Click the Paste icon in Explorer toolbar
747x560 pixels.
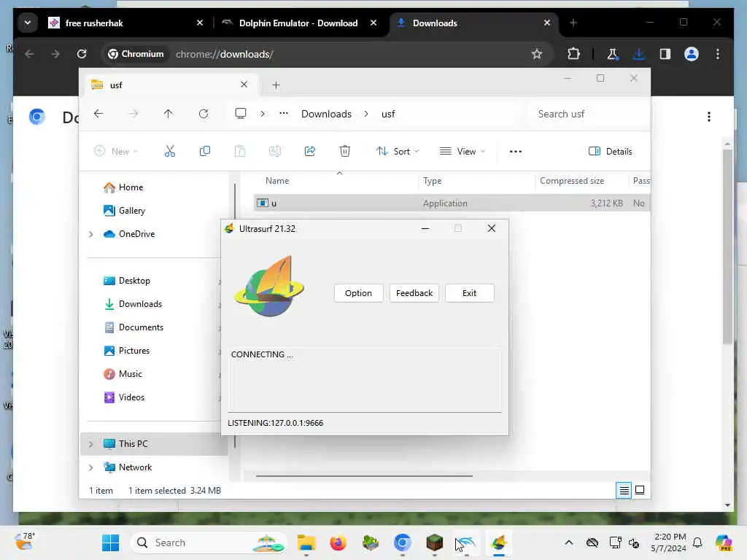point(239,152)
